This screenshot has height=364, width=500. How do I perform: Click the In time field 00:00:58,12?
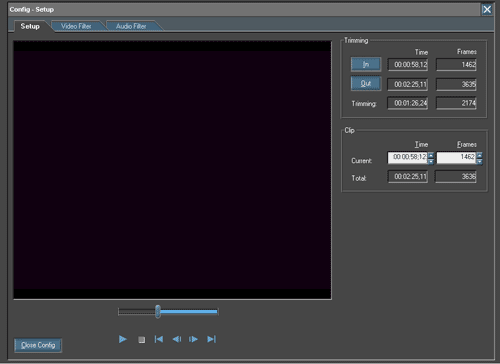(x=408, y=65)
